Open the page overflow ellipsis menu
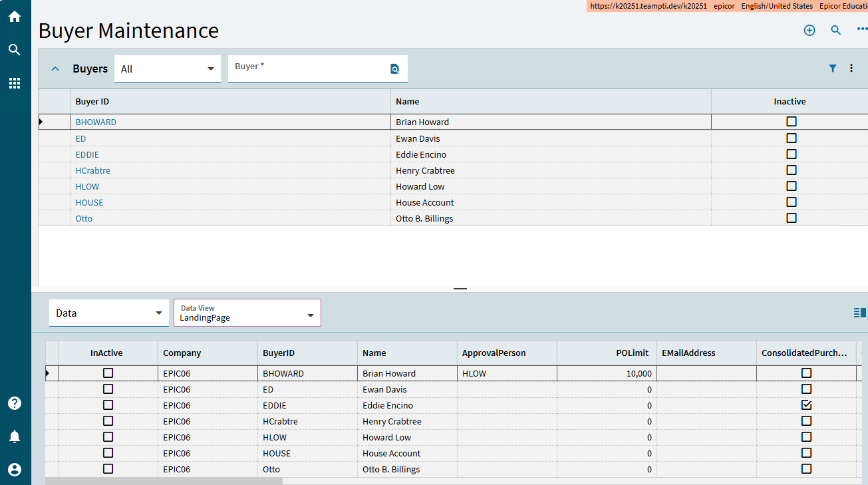 pyautogui.click(x=861, y=29)
